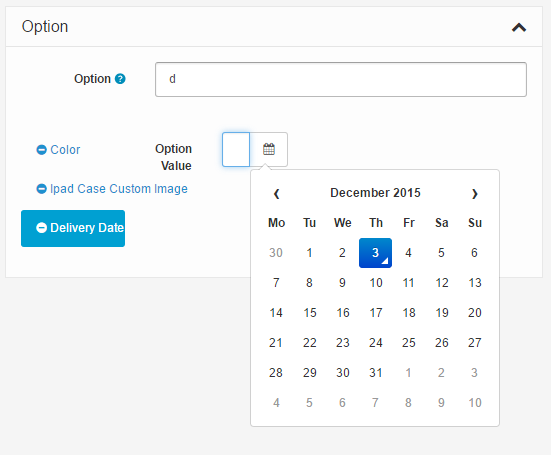551x455 pixels.
Task: Pick grayed-out January 3 in calendar
Action: point(474,373)
